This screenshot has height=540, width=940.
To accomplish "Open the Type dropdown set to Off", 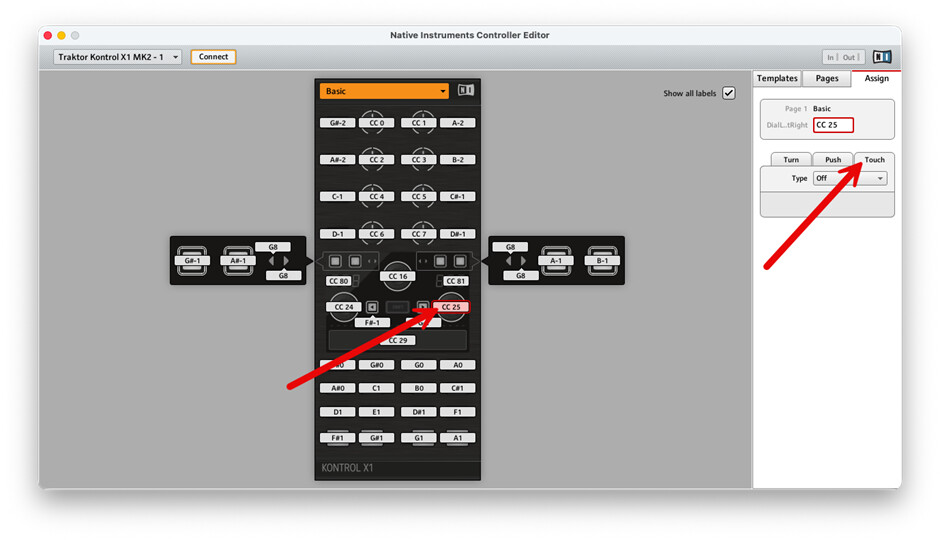I will [x=849, y=178].
